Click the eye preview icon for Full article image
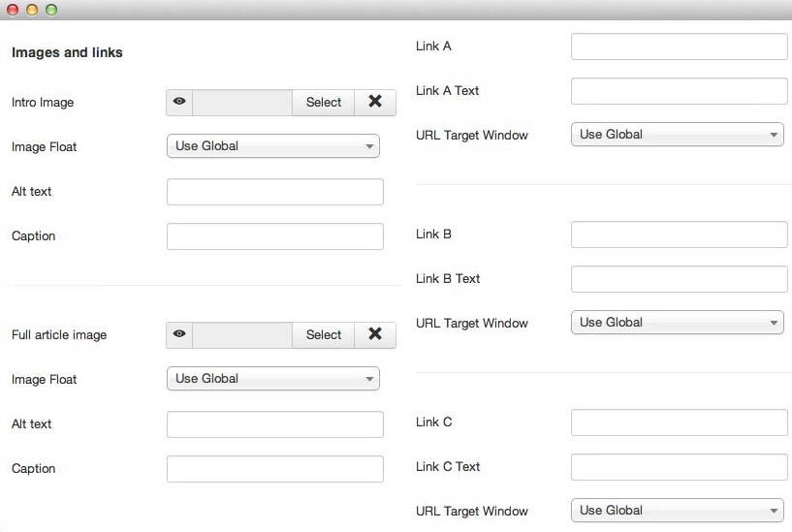792x532 pixels. [x=179, y=334]
